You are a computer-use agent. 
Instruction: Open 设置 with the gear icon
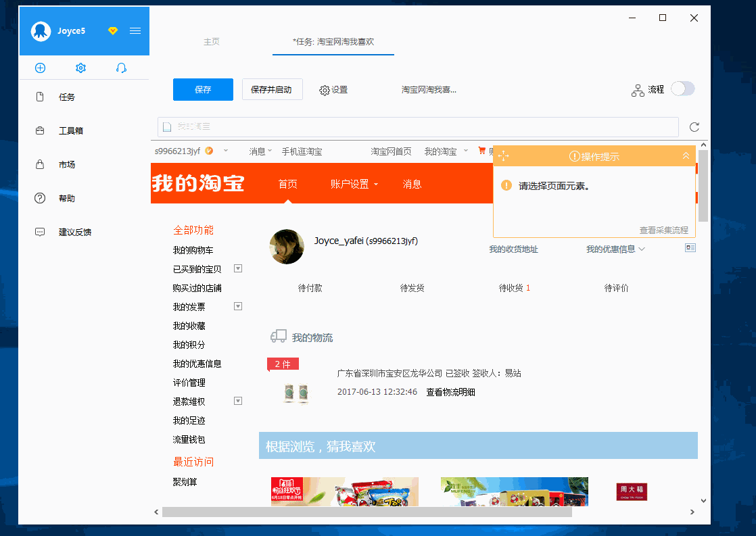[333, 90]
